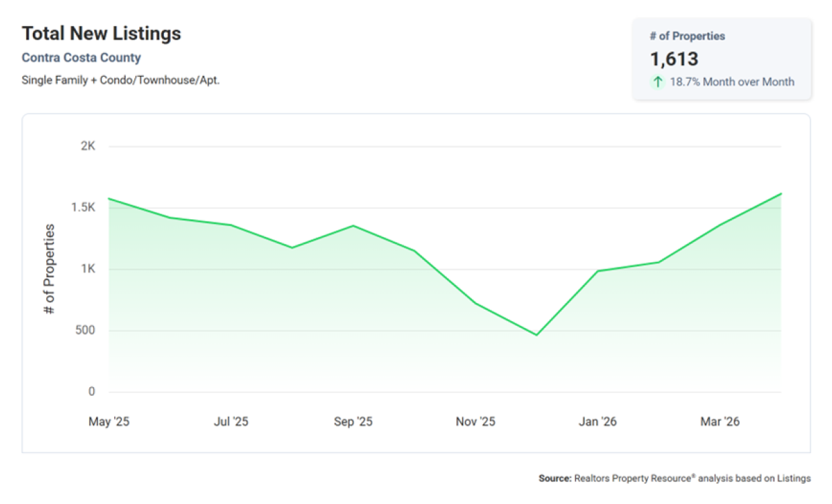Click the 'Contra Costa County' subtitle
Image resolution: width=832 pixels, height=504 pixels.
(81, 58)
